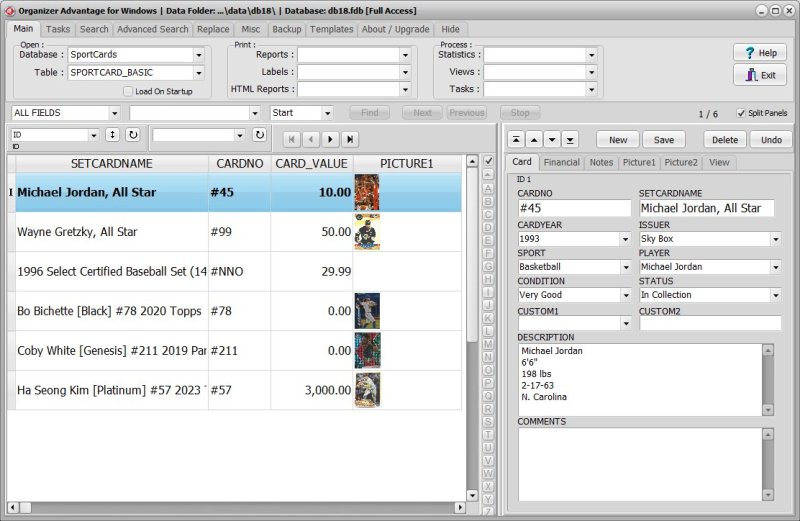Jump to last record in grid navigator
800x521 pixels.
[x=350, y=139]
